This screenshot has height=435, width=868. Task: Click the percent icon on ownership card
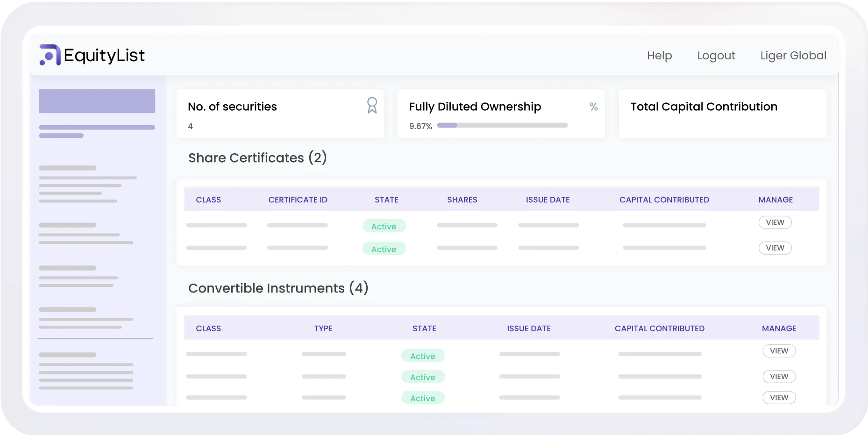click(593, 107)
